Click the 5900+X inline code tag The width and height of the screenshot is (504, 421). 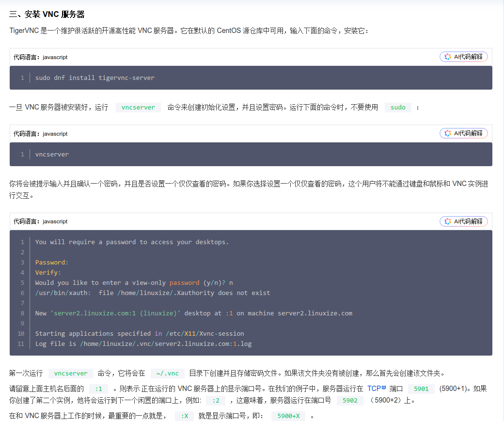(288, 416)
